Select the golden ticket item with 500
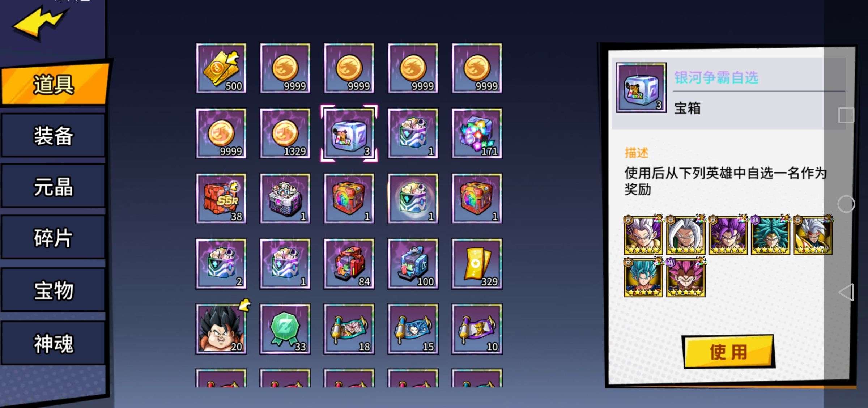Screen dimensions: 868x408 pyautogui.click(x=221, y=68)
